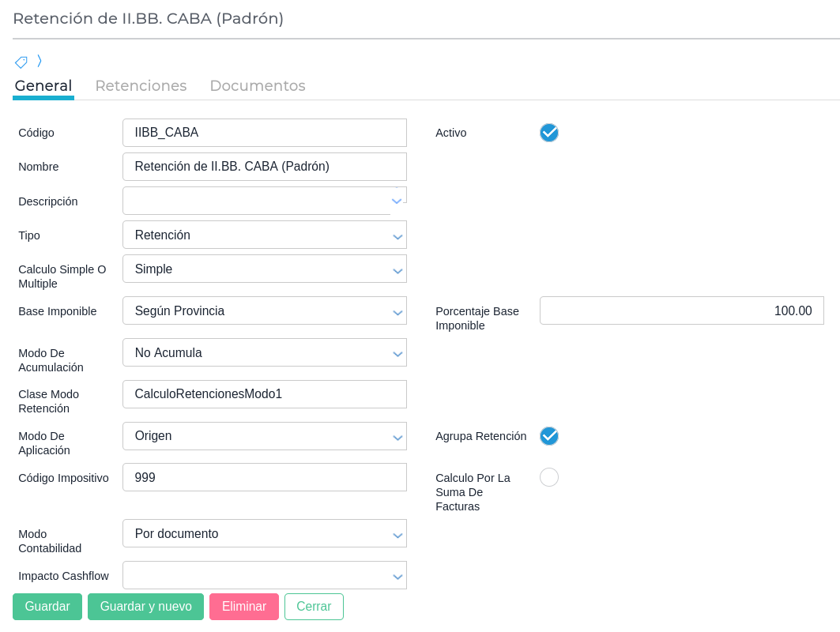Screen dimensions: 840x632
Task: Focus the Código Impositivo input field
Action: tap(264, 478)
